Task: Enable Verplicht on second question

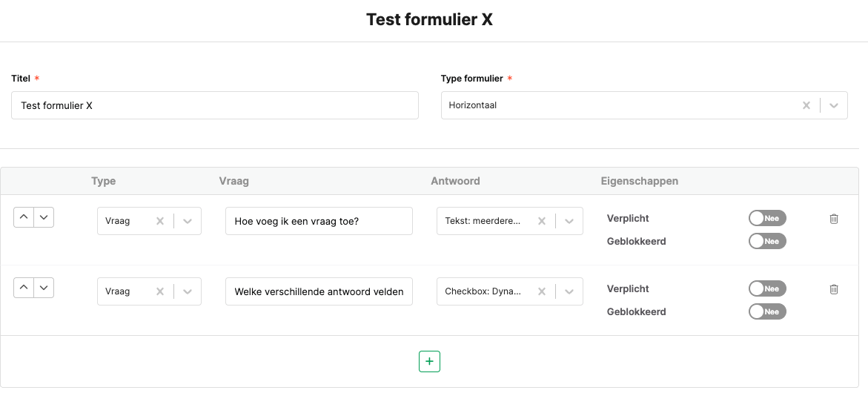Action: [x=767, y=288]
